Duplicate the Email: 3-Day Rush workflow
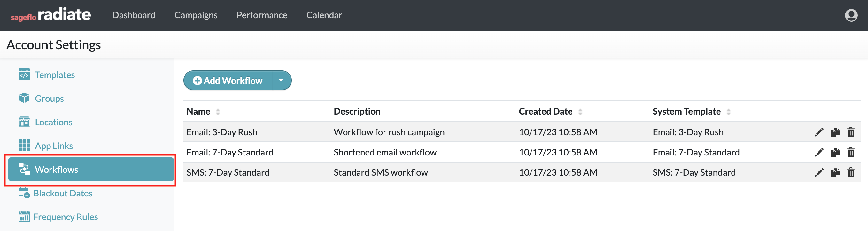Image resolution: width=868 pixels, height=231 pixels. (x=835, y=132)
